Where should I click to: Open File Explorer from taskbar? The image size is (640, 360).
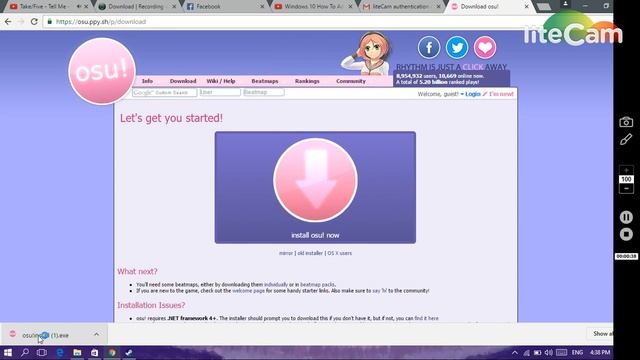(77, 353)
